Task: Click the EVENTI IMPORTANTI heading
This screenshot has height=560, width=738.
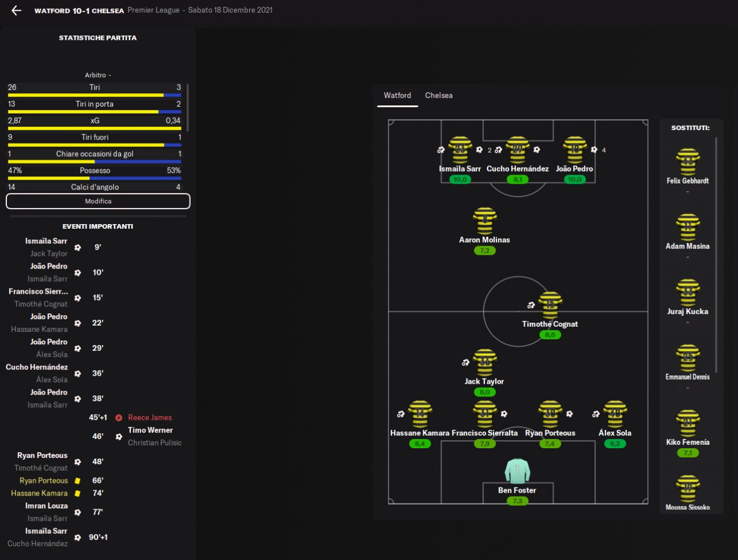Action: pyautogui.click(x=98, y=226)
